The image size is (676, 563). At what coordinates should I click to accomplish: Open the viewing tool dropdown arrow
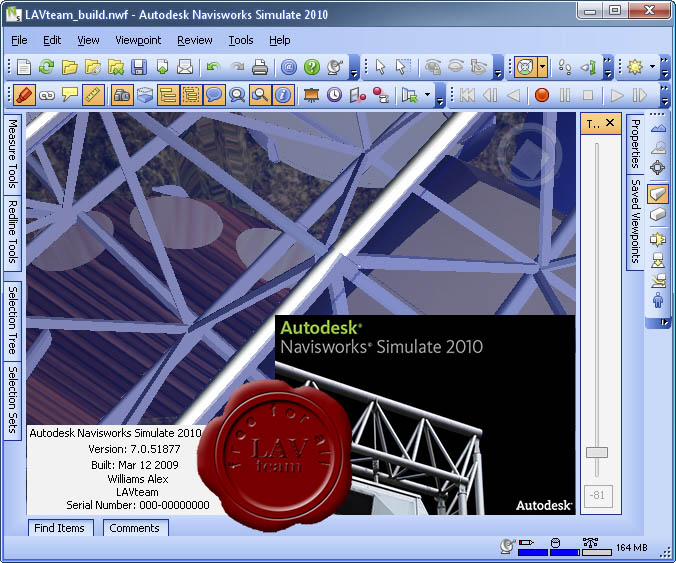point(542,67)
